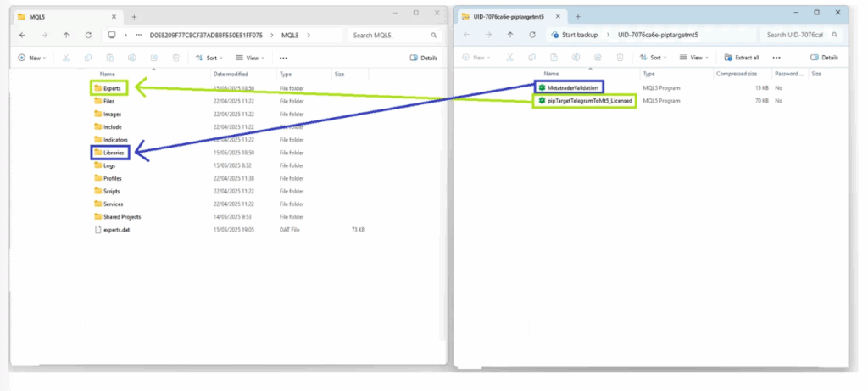Click the Search MQL5 field
This screenshot has height=391, width=868.
pyautogui.click(x=392, y=35)
